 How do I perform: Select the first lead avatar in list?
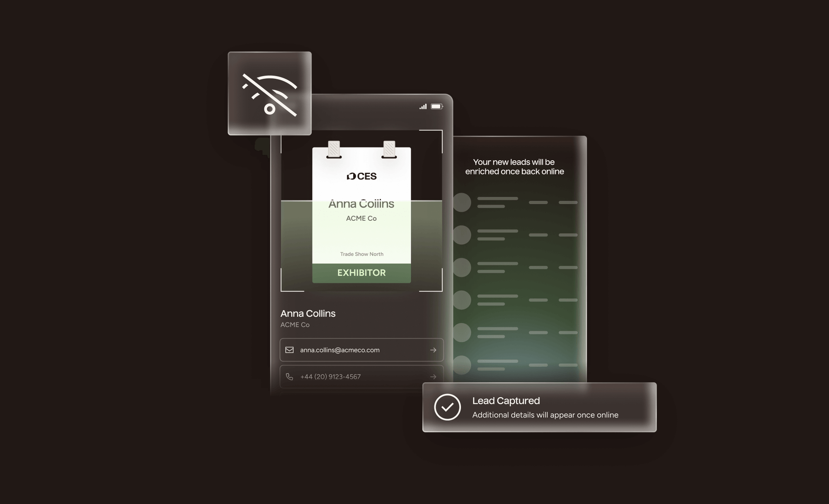click(x=462, y=203)
